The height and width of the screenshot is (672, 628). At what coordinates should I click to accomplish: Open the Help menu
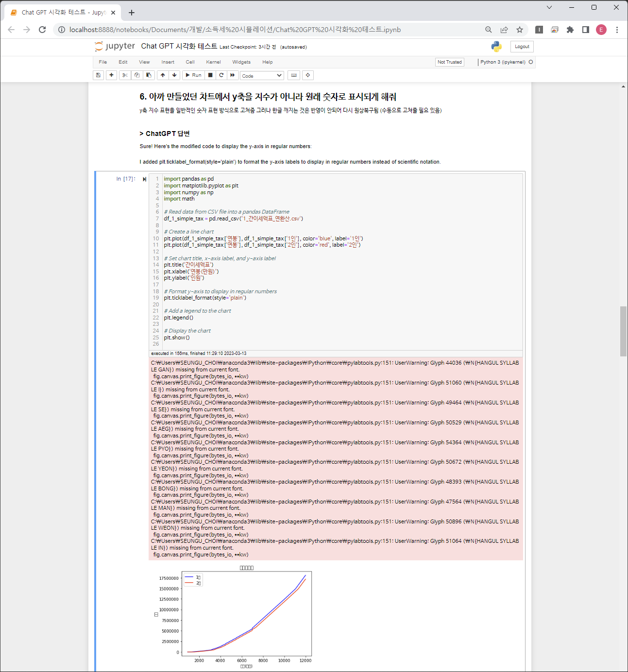pyautogui.click(x=268, y=62)
